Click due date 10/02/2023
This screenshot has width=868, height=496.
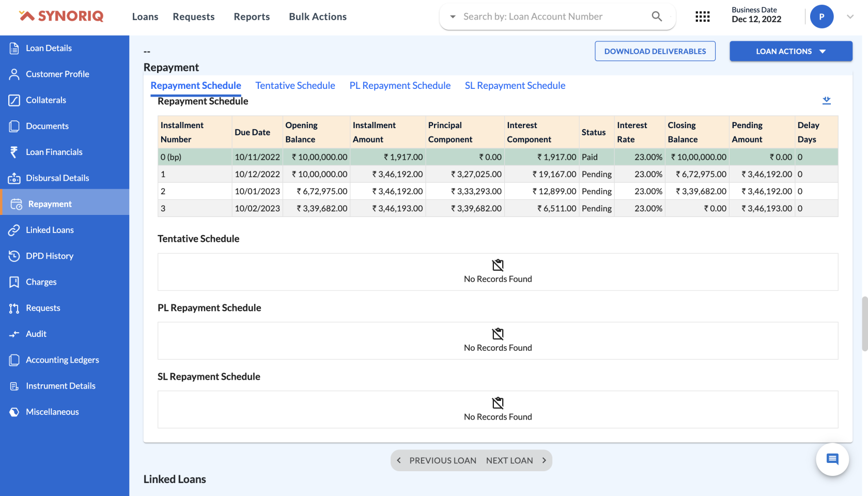coord(257,208)
